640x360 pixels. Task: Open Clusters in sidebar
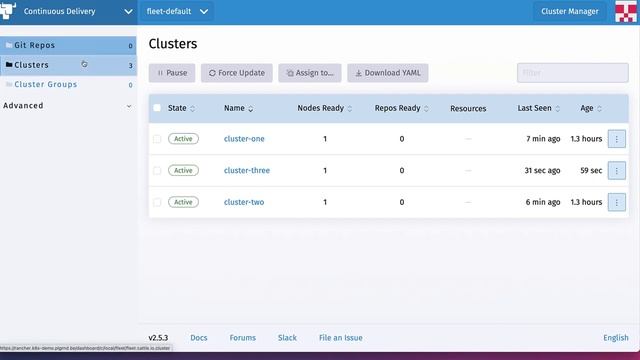pyautogui.click(x=68, y=65)
